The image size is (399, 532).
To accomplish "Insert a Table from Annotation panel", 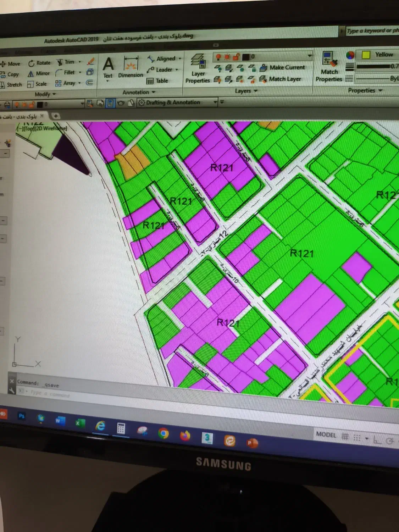I will point(157,81).
